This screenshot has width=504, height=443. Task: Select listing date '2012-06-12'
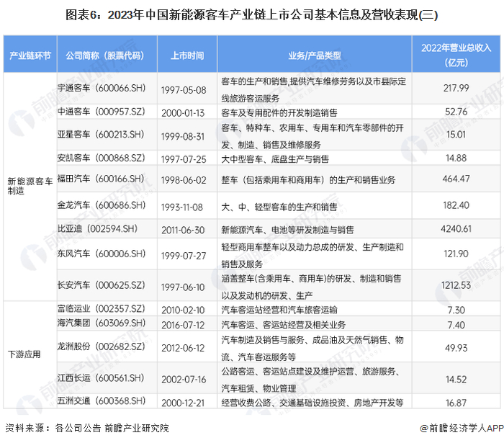click(183, 348)
